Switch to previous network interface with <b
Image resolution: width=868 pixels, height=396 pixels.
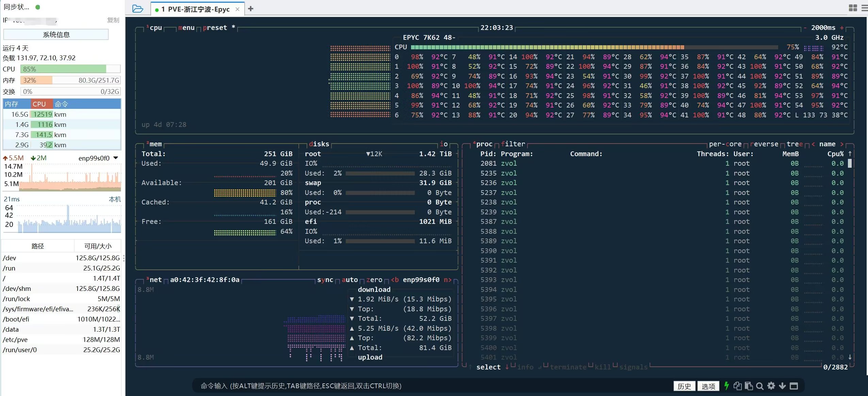395,280
